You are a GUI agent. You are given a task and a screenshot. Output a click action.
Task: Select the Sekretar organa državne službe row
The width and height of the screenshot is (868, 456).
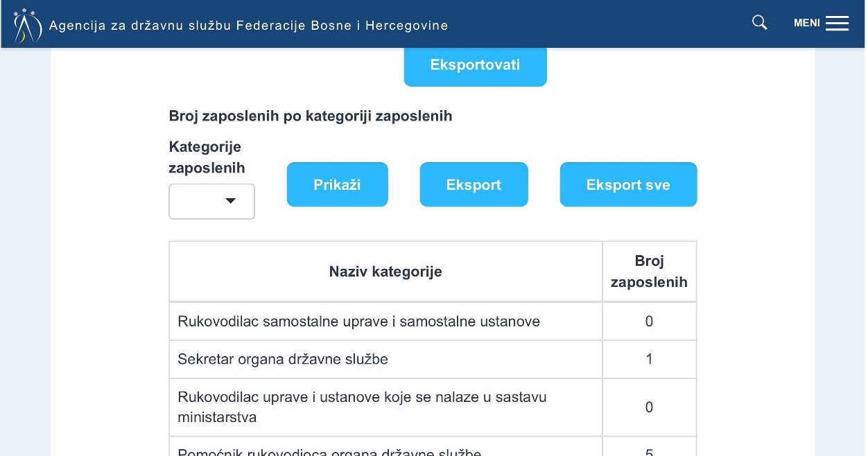click(x=433, y=360)
